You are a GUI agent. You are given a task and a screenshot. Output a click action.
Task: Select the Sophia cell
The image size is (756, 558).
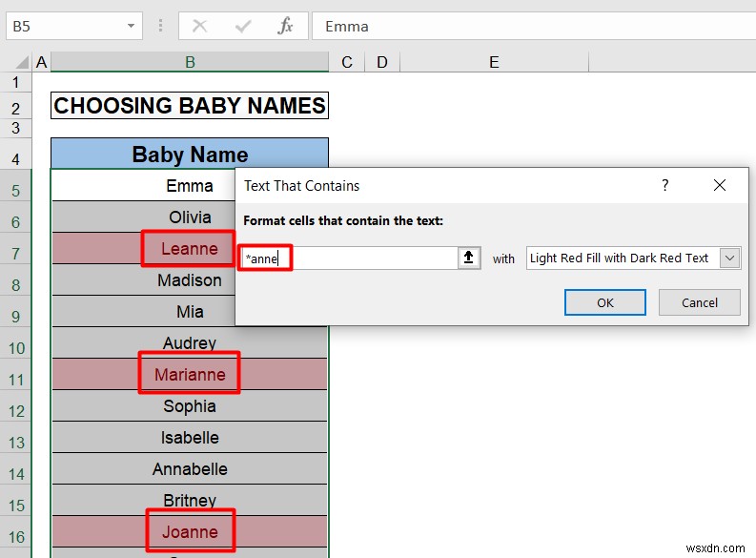pyautogui.click(x=190, y=406)
